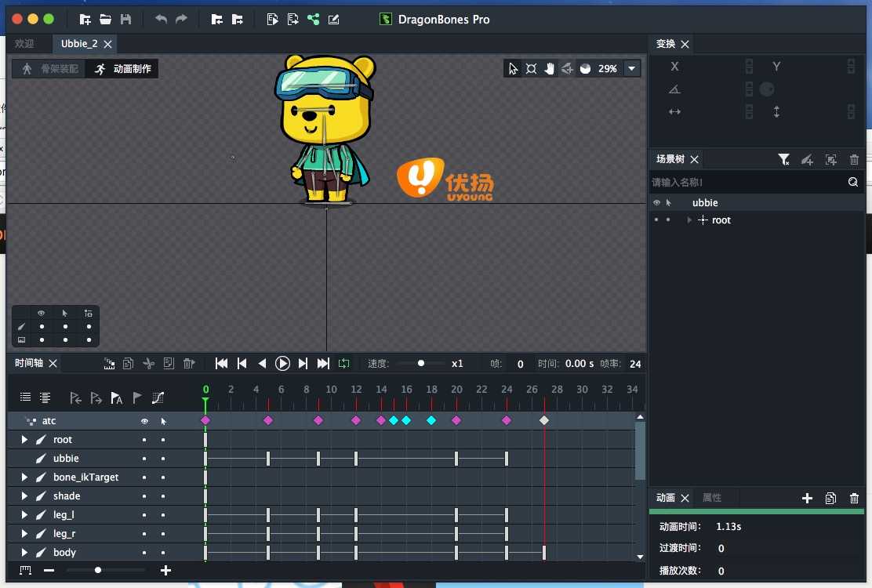This screenshot has height=588, width=872.
Task: Add a new animation with plus icon
Action: click(x=807, y=498)
